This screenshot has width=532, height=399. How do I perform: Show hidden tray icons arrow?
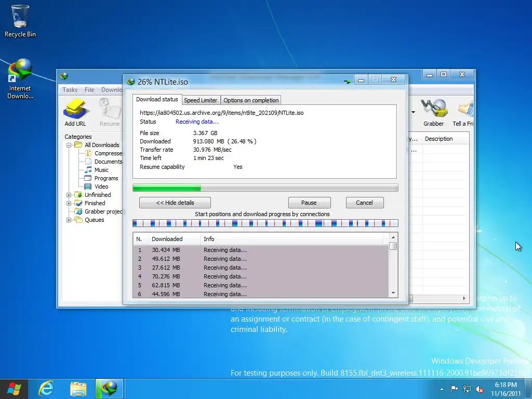442,389
